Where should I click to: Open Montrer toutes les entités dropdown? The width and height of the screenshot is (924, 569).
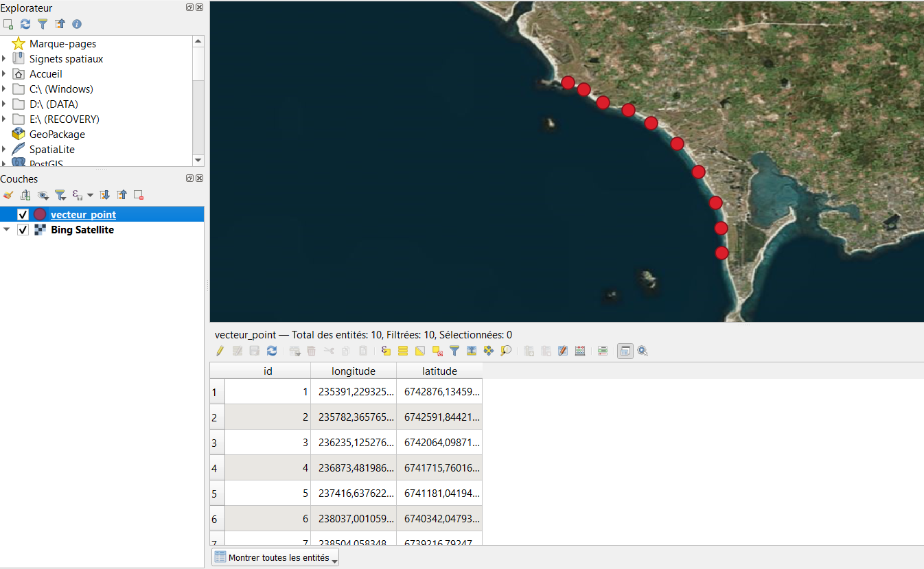pos(275,558)
